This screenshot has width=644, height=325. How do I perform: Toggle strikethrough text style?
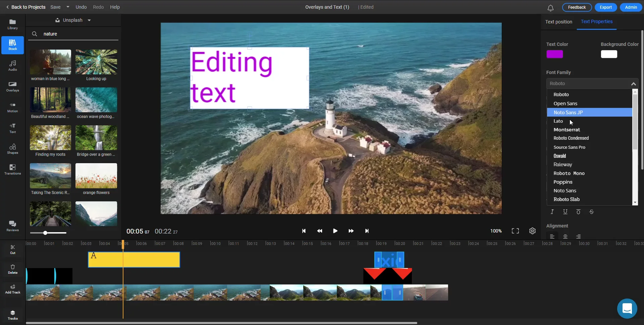tap(591, 212)
